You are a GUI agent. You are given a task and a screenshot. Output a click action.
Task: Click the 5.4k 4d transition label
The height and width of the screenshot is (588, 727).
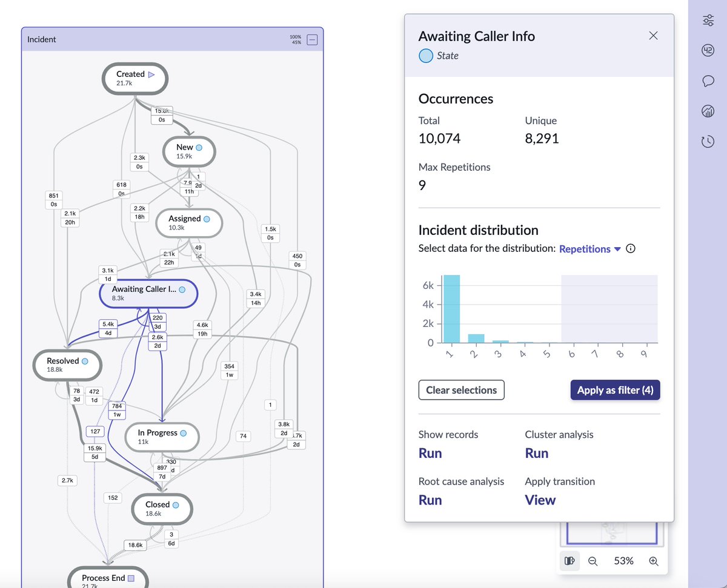click(x=108, y=328)
